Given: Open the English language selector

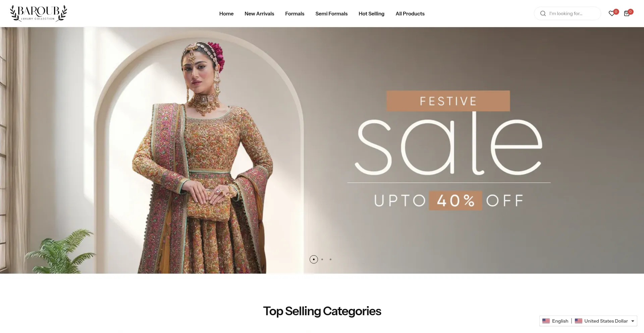Looking at the screenshot, I should point(555,321).
